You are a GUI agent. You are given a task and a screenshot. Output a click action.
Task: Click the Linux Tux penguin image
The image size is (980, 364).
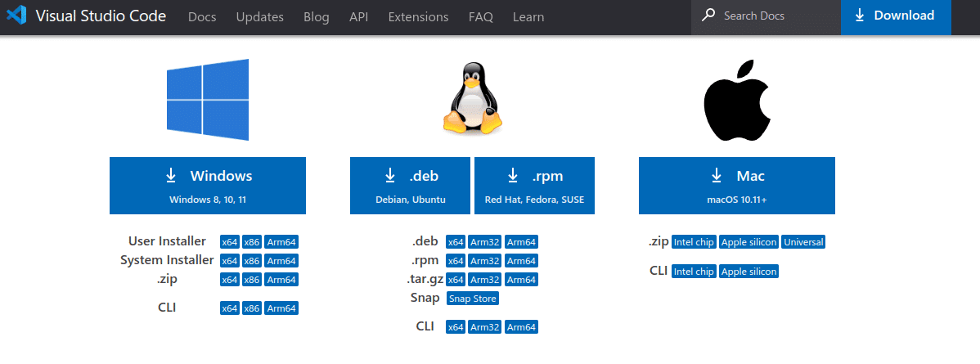point(473,100)
